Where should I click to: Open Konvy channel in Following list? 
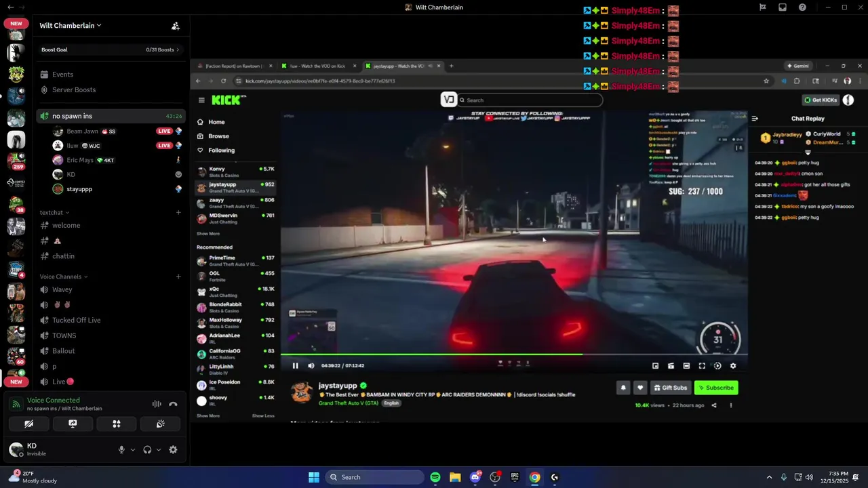coord(235,171)
